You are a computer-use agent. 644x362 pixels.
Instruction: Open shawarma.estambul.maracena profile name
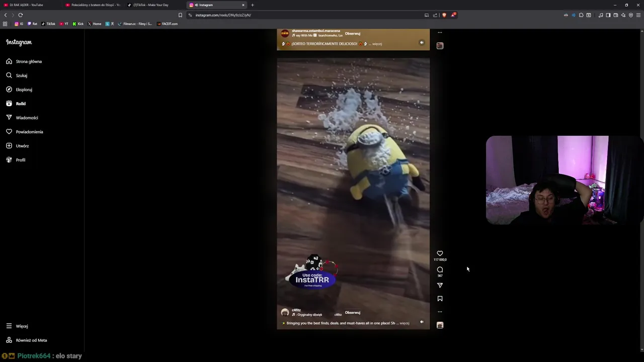(x=316, y=31)
